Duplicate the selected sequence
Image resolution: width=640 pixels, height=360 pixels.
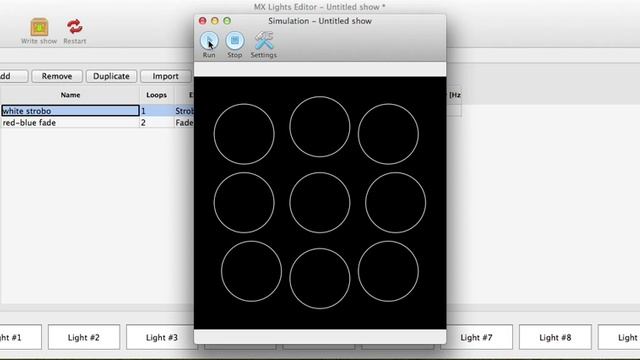pos(111,76)
